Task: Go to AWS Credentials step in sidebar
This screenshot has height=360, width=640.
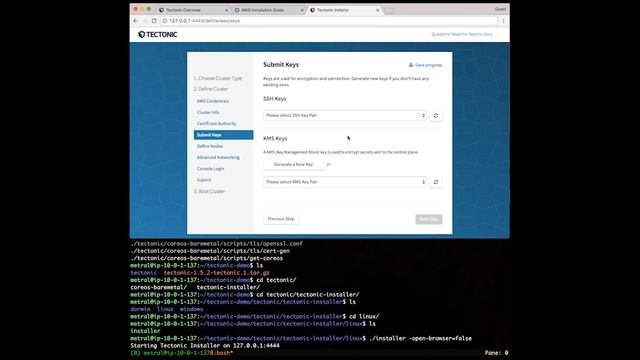Action: pyautogui.click(x=213, y=101)
